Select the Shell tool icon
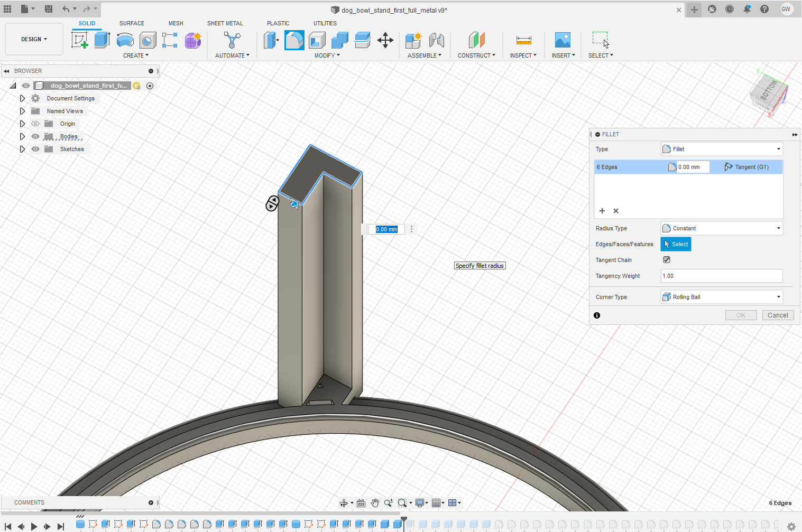This screenshot has width=802, height=532. coord(317,40)
